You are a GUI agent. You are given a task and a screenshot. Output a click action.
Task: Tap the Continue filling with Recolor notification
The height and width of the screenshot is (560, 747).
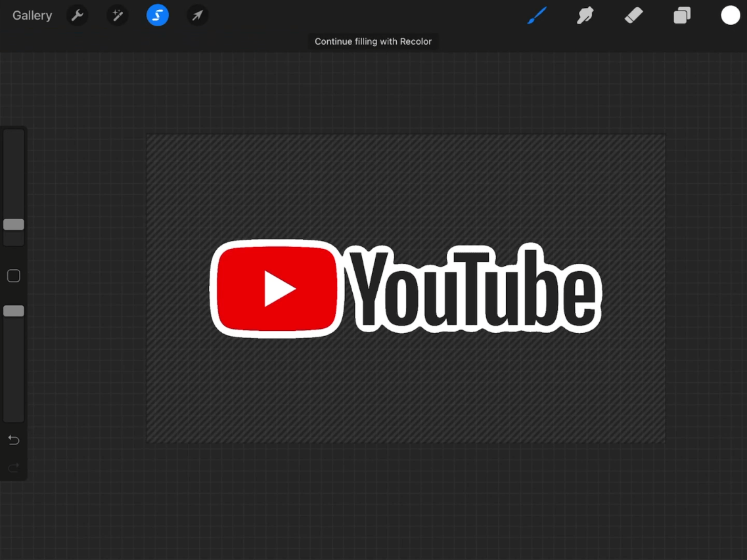click(x=373, y=41)
